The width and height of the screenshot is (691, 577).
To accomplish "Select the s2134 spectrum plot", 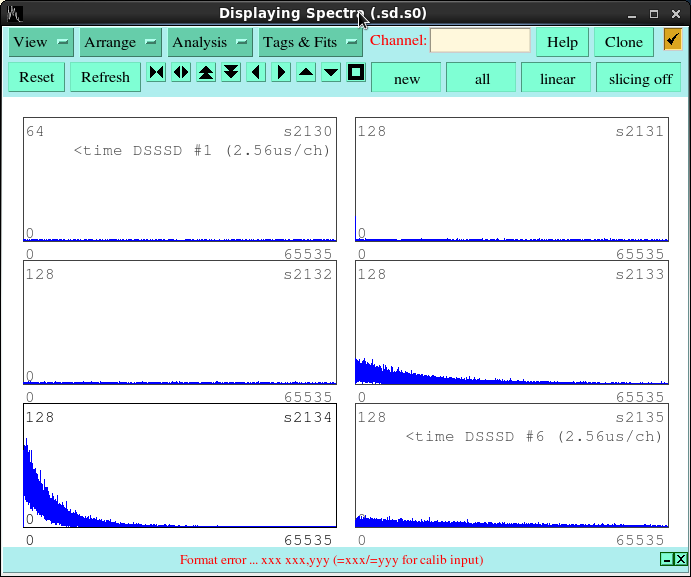I will [180, 466].
